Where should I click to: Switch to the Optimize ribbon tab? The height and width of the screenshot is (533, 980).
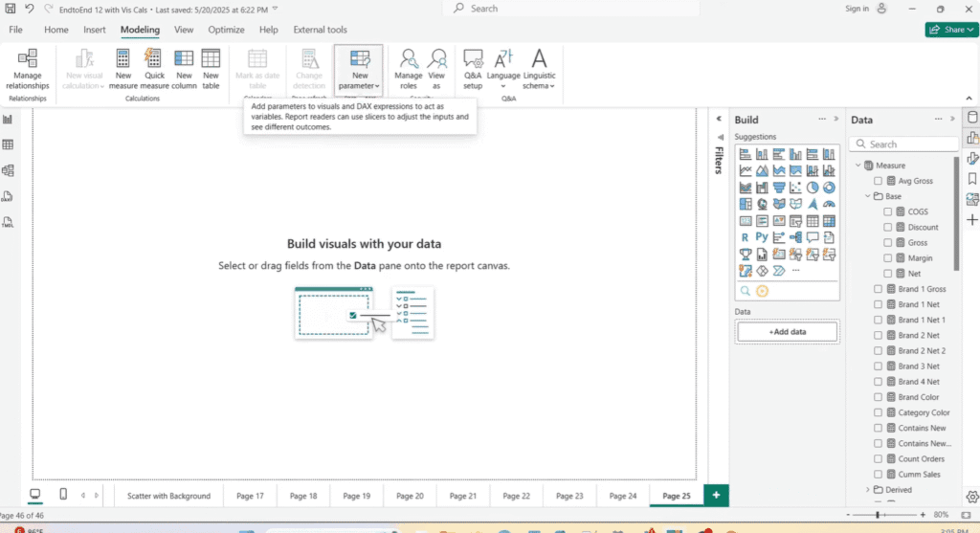click(226, 30)
